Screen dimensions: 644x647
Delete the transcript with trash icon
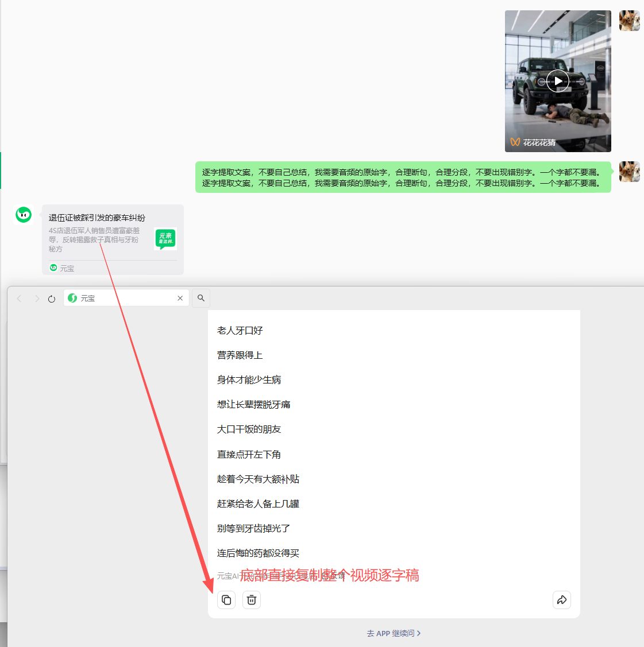pyautogui.click(x=252, y=600)
